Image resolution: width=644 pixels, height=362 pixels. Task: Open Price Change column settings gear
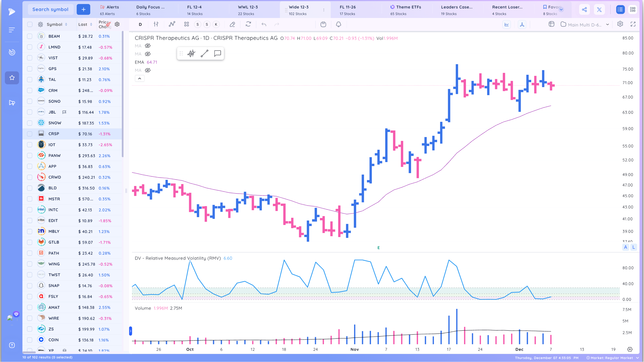coord(117,24)
